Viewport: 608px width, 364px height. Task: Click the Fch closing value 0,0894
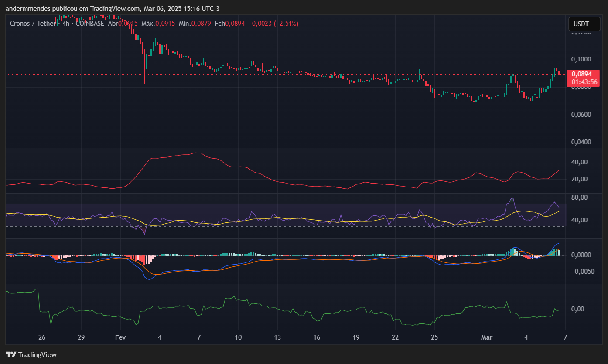tap(236, 24)
